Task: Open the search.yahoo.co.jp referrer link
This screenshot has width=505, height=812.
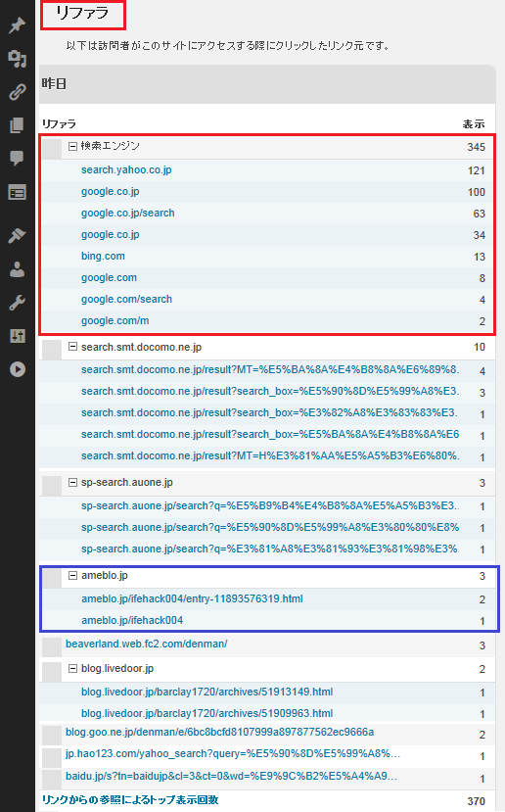Action: pos(126,169)
